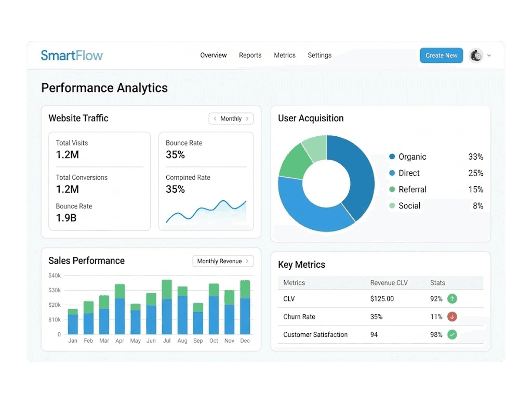Toggle the Organic series in the legend

[392, 157]
